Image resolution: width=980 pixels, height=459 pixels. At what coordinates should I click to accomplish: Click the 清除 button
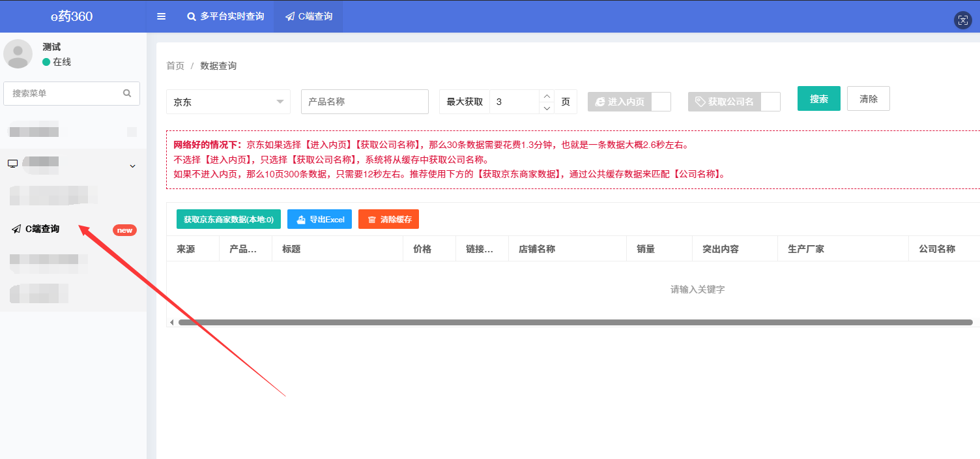pyautogui.click(x=868, y=99)
